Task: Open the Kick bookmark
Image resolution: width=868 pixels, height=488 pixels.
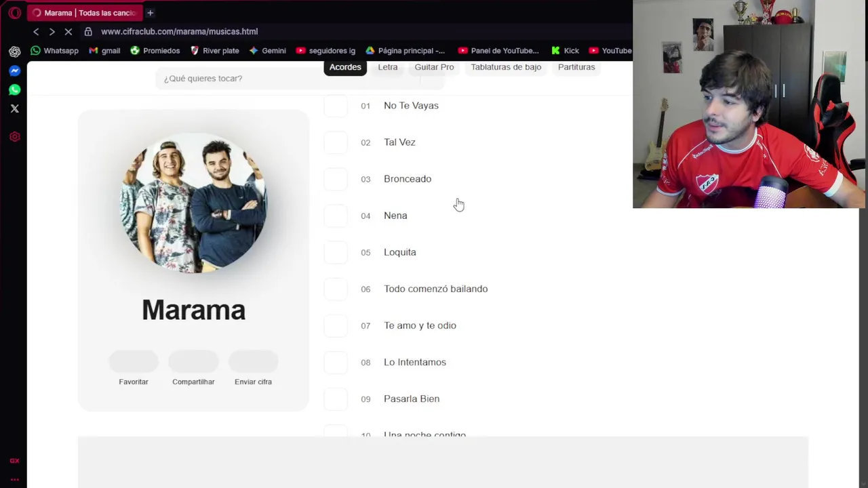Action: [x=565, y=50]
